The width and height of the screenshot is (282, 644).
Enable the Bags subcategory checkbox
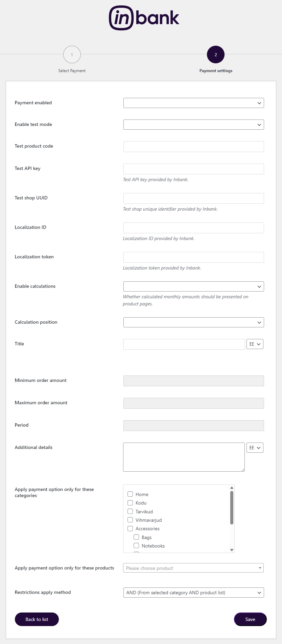tap(136, 537)
